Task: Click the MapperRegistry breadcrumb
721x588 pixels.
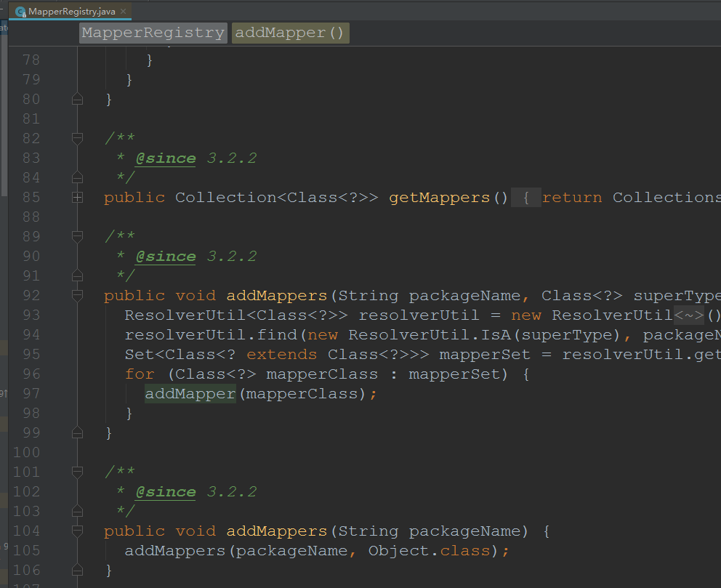Action: coord(153,33)
